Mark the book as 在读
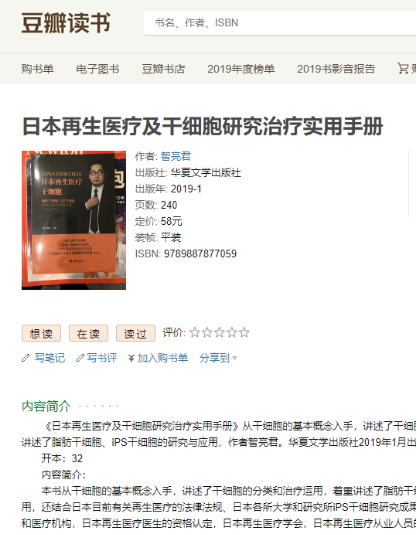417x535 pixels. (88, 333)
